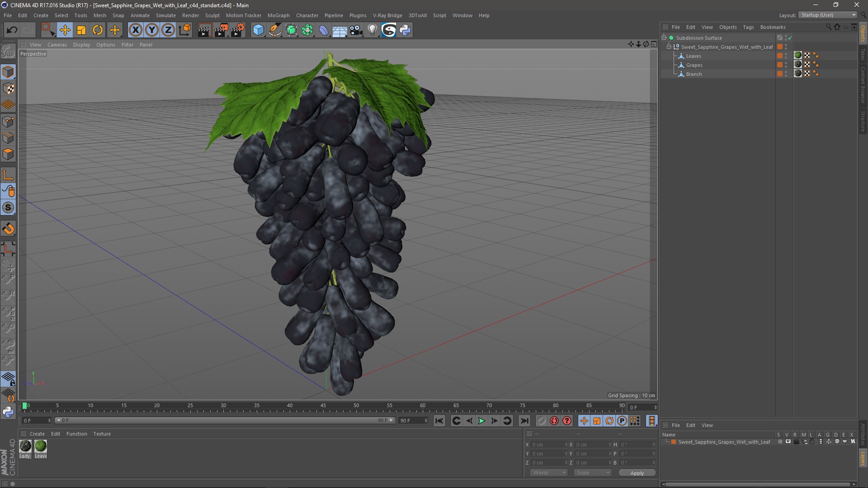Click the Leaves layer color square
The height and width of the screenshot is (488, 868).
point(780,56)
